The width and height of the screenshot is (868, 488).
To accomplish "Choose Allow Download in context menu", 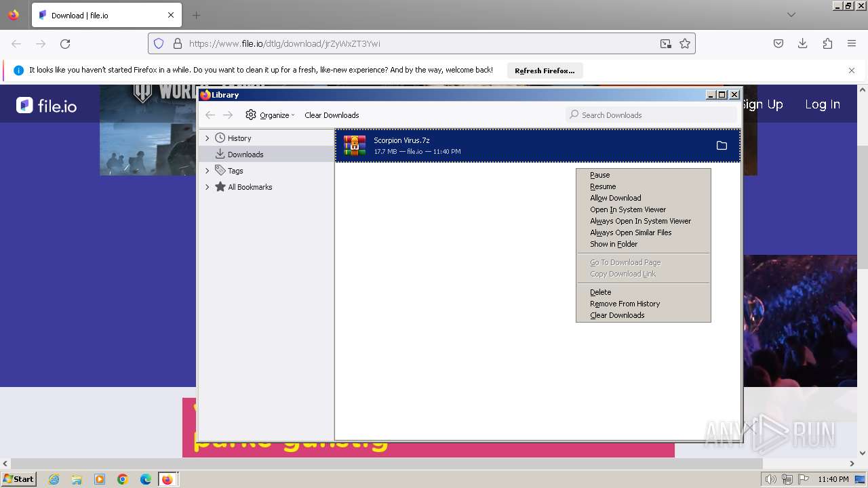I will click(643, 198).
